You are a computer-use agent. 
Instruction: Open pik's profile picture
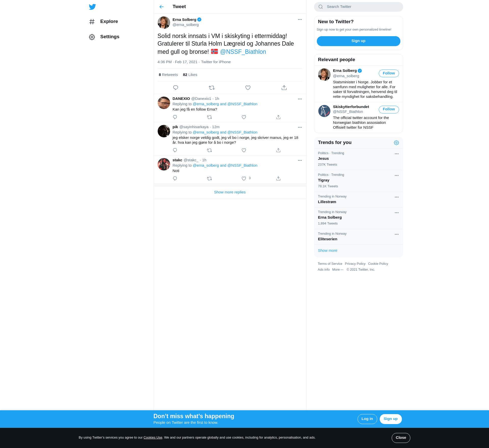[x=164, y=131]
